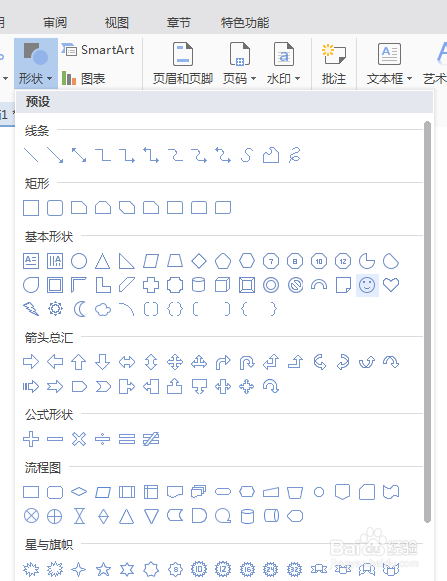
Task: Select the horizontal text box shape
Action: 31,261
